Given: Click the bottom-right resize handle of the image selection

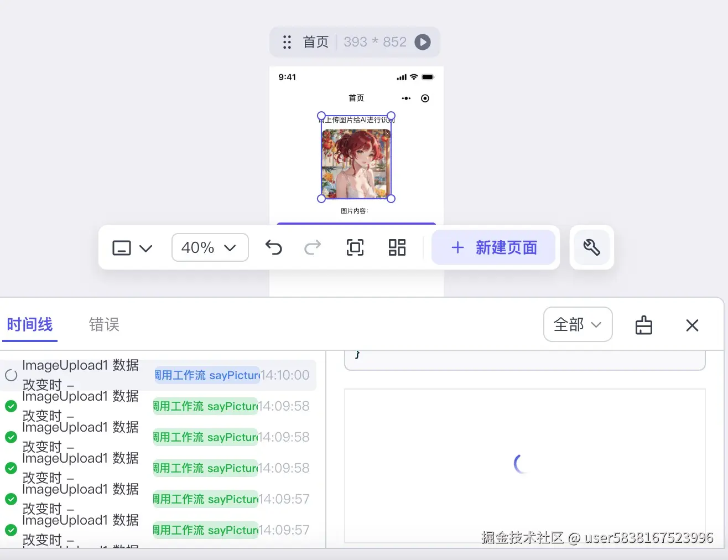Looking at the screenshot, I should [391, 199].
